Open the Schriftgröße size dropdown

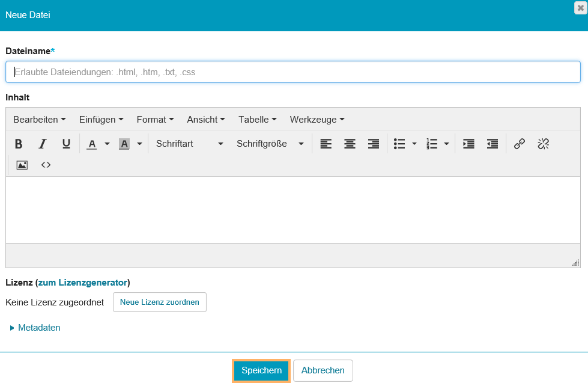coord(270,144)
